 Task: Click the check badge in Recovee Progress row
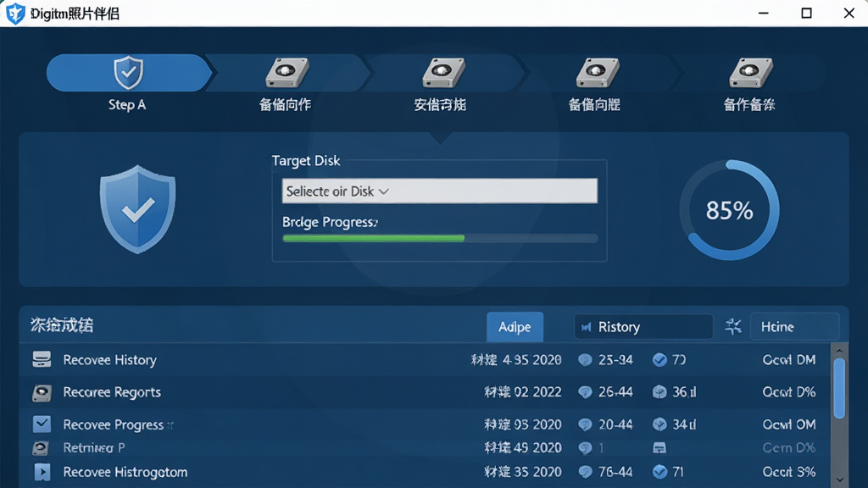coord(659,424)
